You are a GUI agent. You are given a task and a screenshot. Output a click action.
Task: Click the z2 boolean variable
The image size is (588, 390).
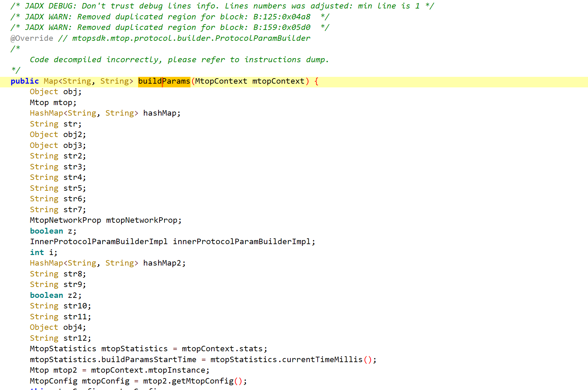[x=72, y=295]
